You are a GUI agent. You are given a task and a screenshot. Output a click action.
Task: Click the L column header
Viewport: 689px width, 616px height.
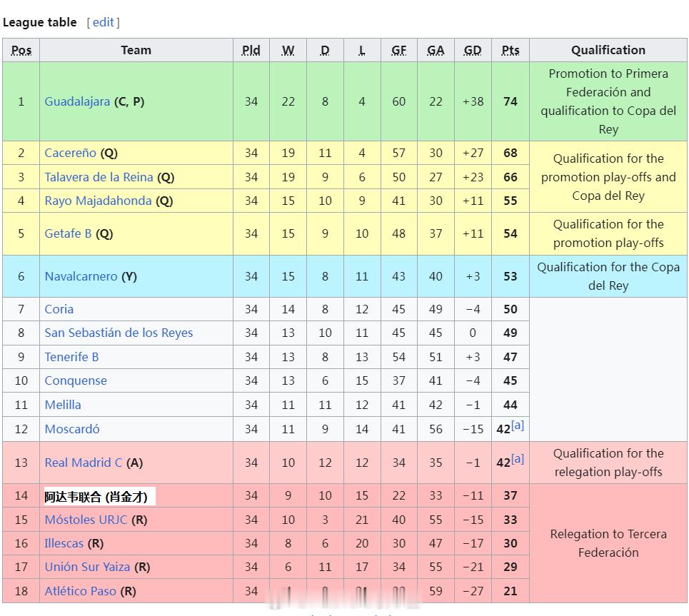(362, 50)
